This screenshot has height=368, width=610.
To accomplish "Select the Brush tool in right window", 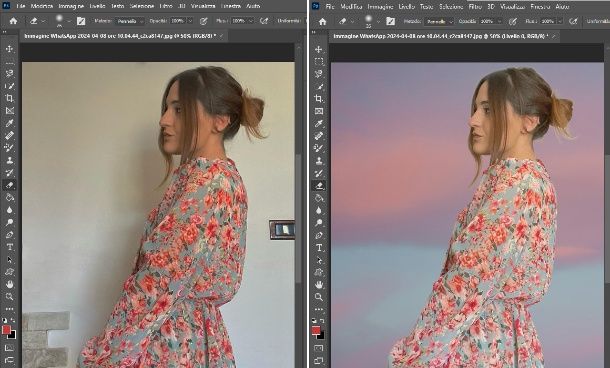I will tap(319, 148).
